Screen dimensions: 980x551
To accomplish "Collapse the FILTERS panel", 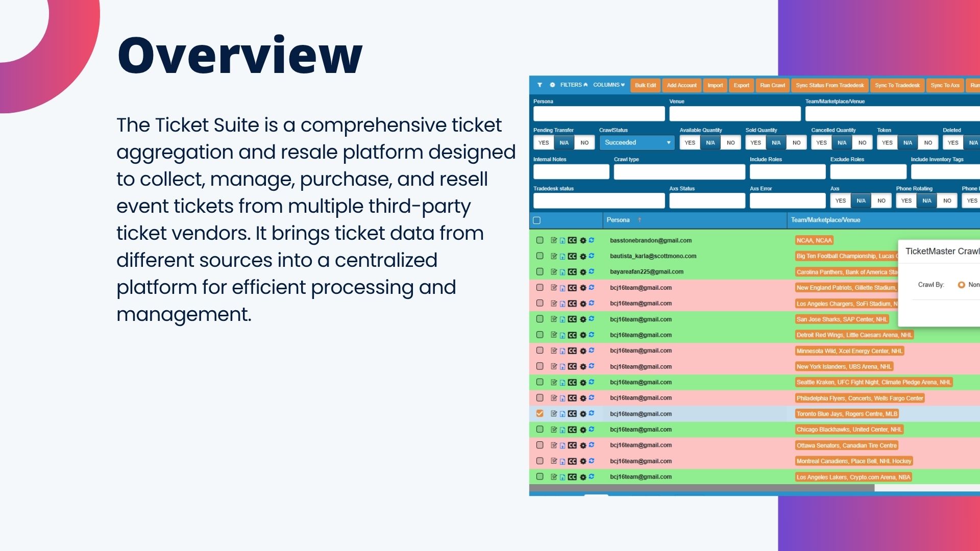I will tap(574, 85).
